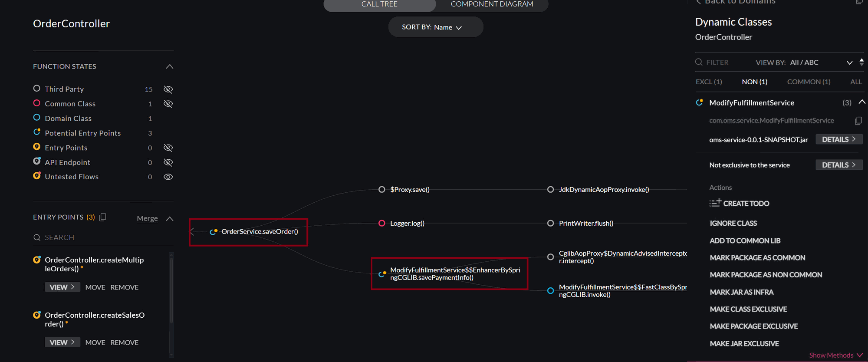This screenshot has height=362, width=868.
Task: Click the Merge link
Action: coord(147,218)
